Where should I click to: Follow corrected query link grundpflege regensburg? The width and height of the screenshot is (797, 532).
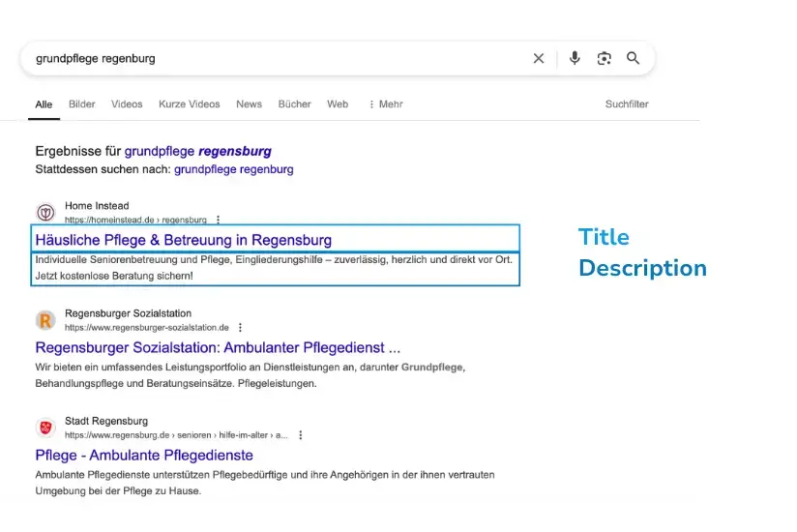coord(197,151)
